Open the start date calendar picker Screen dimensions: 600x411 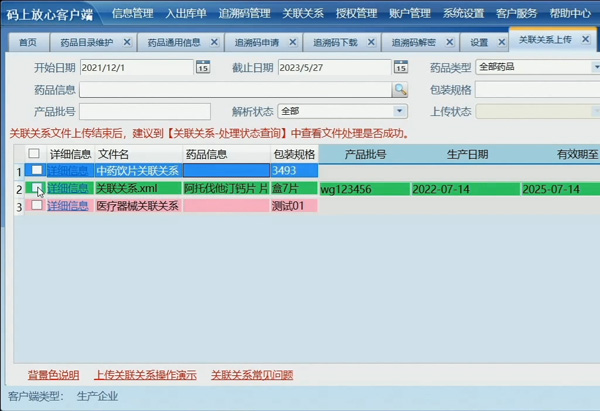[x=203, y=68]
